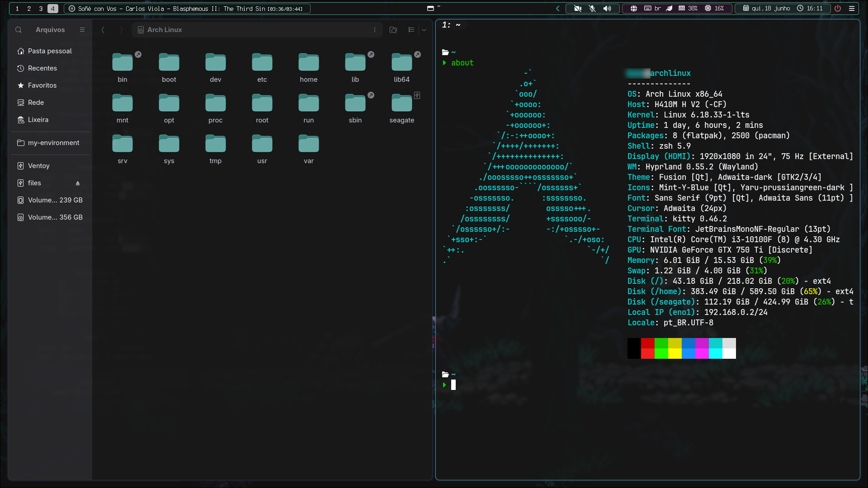Switch to workspace 3 in the top bar

41,9
